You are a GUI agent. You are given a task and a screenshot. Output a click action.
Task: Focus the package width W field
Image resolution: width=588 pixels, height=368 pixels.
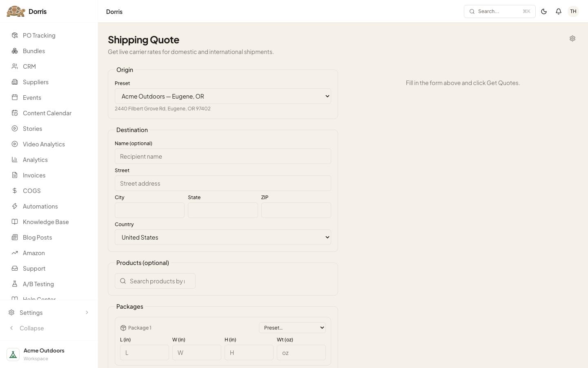tap(197, 352)
